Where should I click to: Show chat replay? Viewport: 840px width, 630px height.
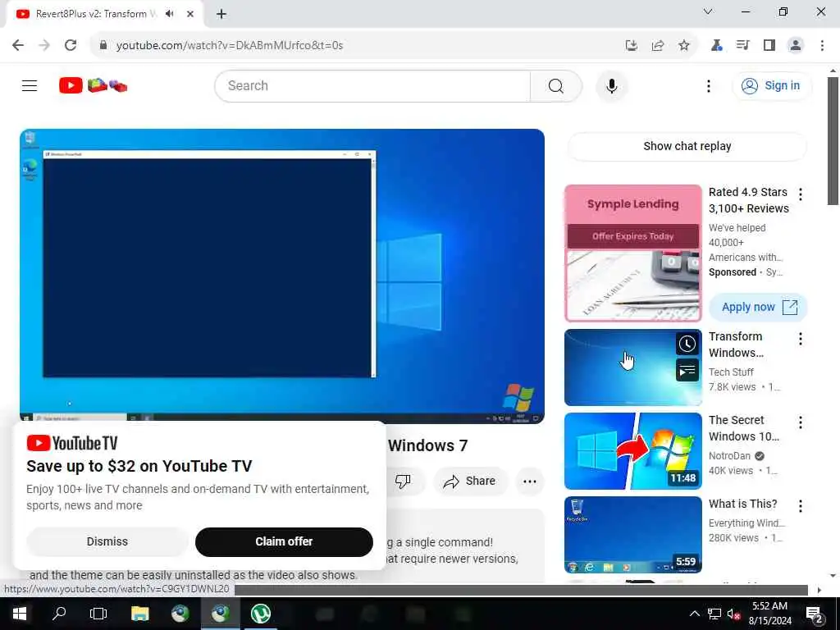[x=687, y=146]
